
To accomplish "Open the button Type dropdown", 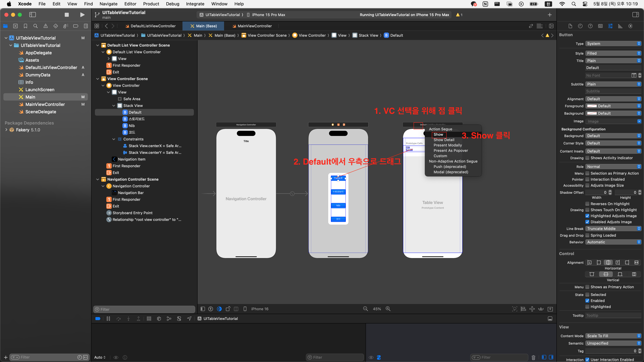I will pyautogui.click(x=613, y=43).
